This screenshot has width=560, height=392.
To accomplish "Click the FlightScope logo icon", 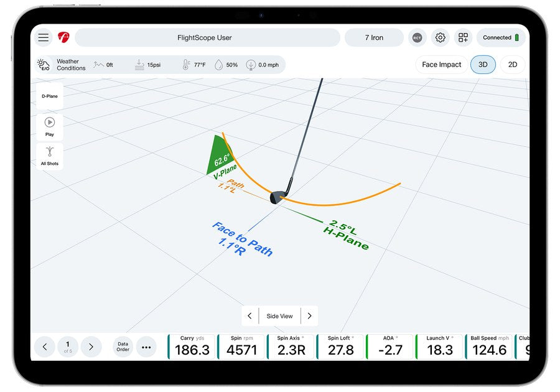I will tap(63, 37).
